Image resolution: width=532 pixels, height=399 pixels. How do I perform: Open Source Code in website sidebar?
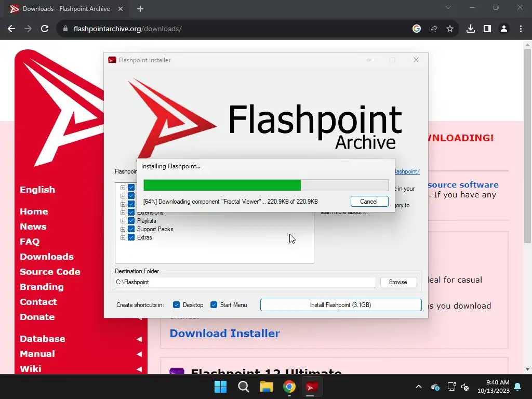click(x=50, y=272)
